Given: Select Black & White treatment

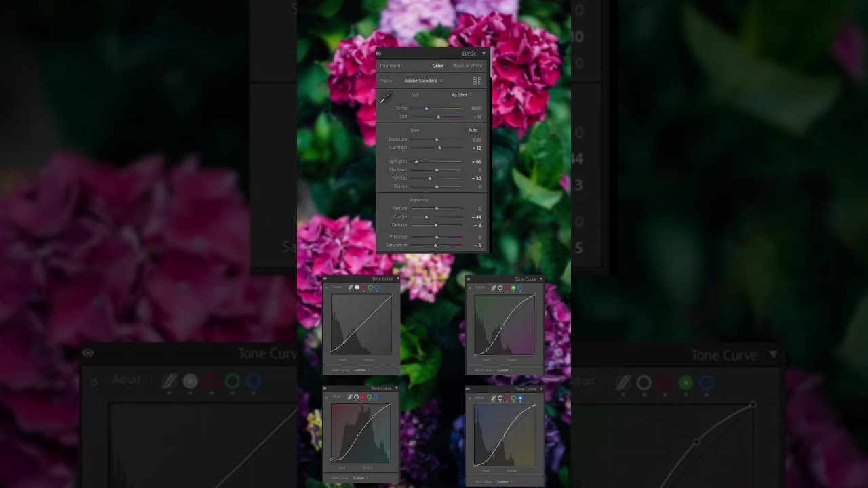Looking at the screenshot, I should (467, 66).
